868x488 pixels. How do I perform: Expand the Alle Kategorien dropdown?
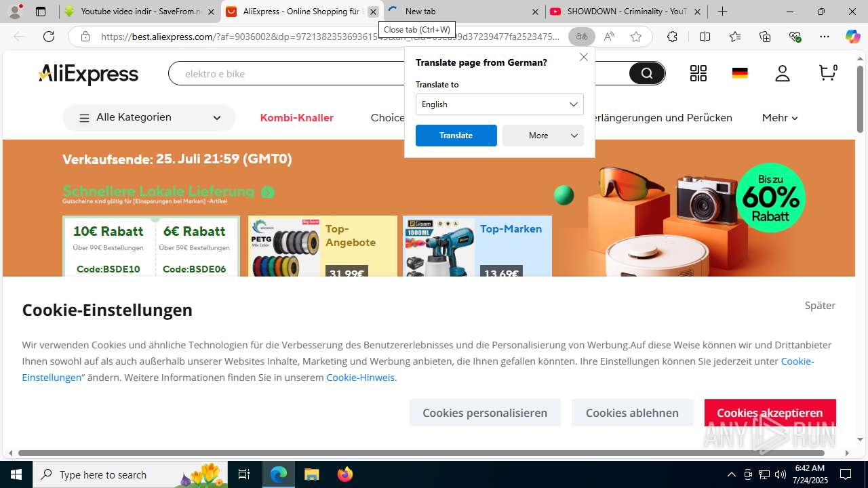coord(149,118)
